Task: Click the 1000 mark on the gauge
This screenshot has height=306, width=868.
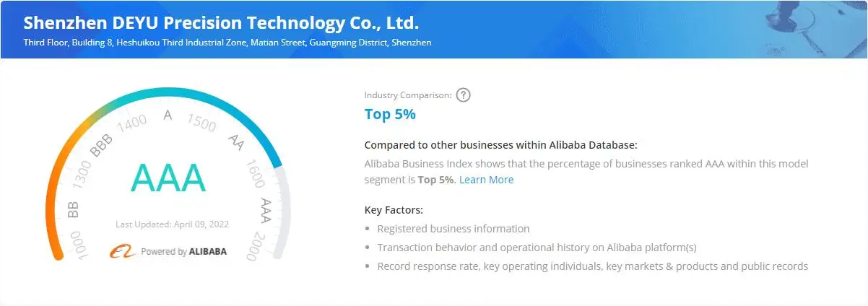Action: 78,245
